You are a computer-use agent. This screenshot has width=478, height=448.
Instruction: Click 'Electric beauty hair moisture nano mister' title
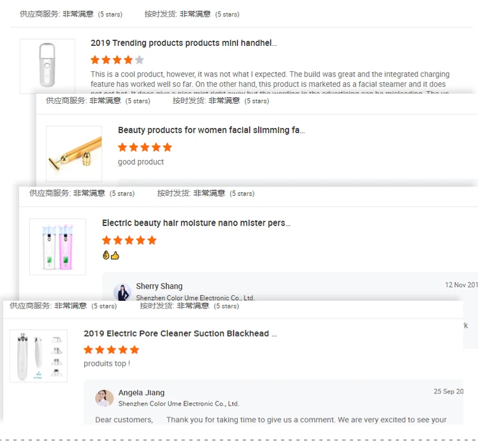click(x=196, y=223)
